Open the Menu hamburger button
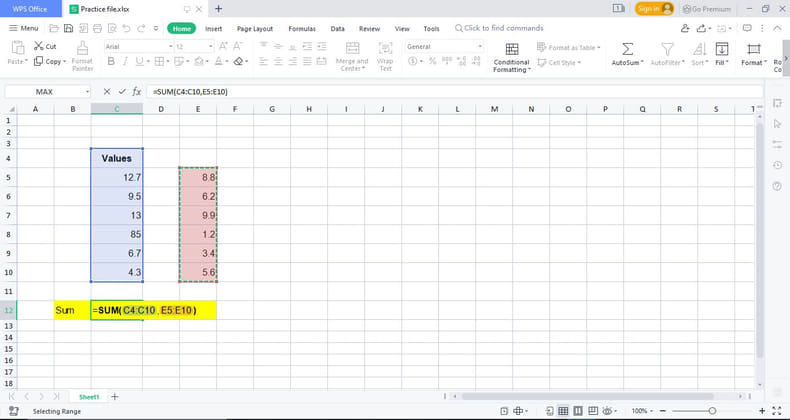 tap(24, 28)
